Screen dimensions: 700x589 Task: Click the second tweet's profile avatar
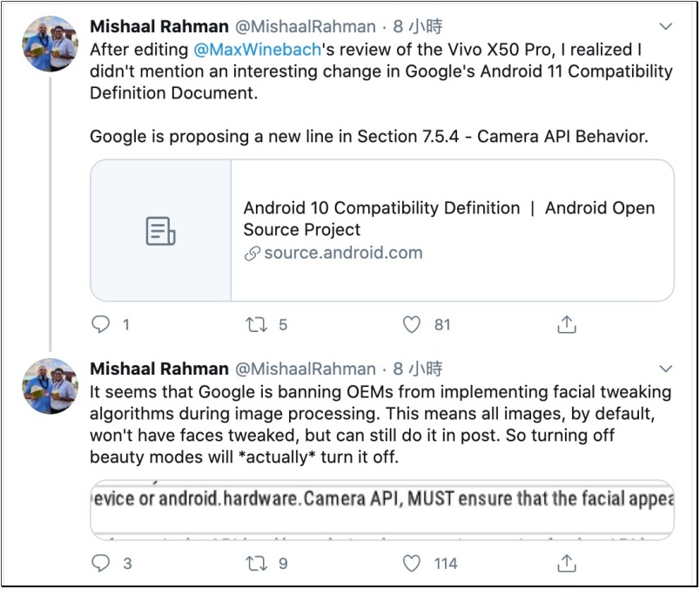click(x=50, y=386)
